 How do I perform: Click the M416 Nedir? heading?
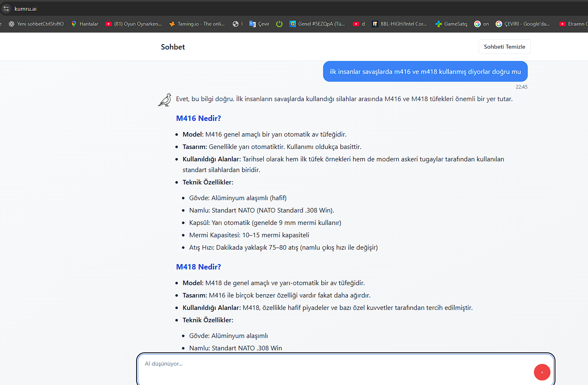click(x=198, y=118)
